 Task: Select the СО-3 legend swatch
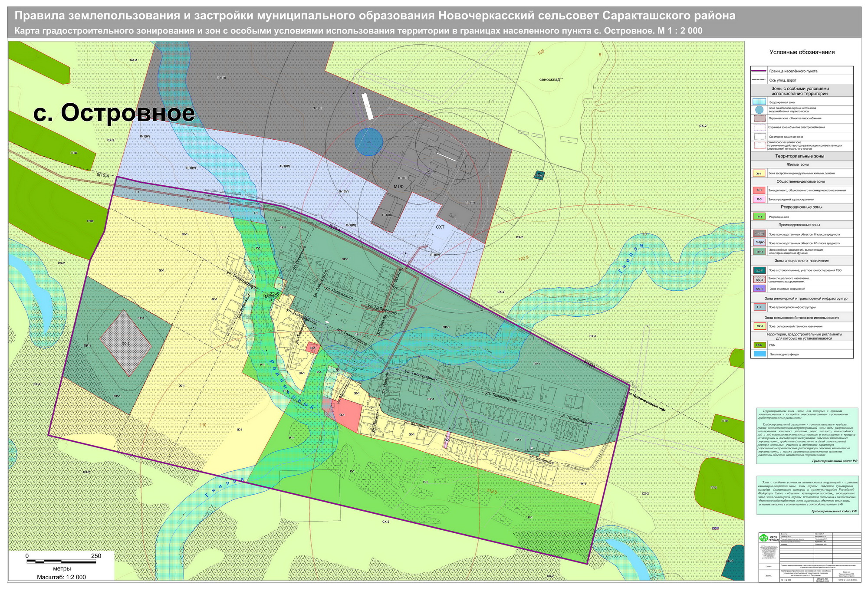tap(759, 279)
